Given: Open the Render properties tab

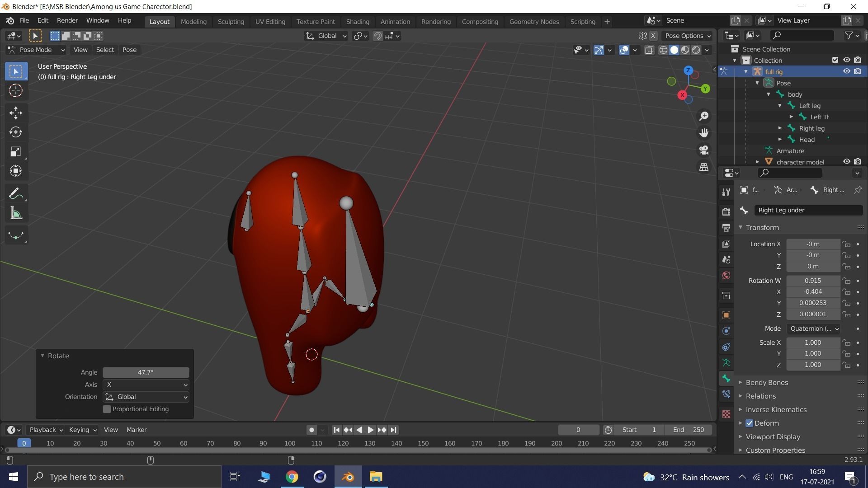Looking at the screenshot, I should 726,212.
